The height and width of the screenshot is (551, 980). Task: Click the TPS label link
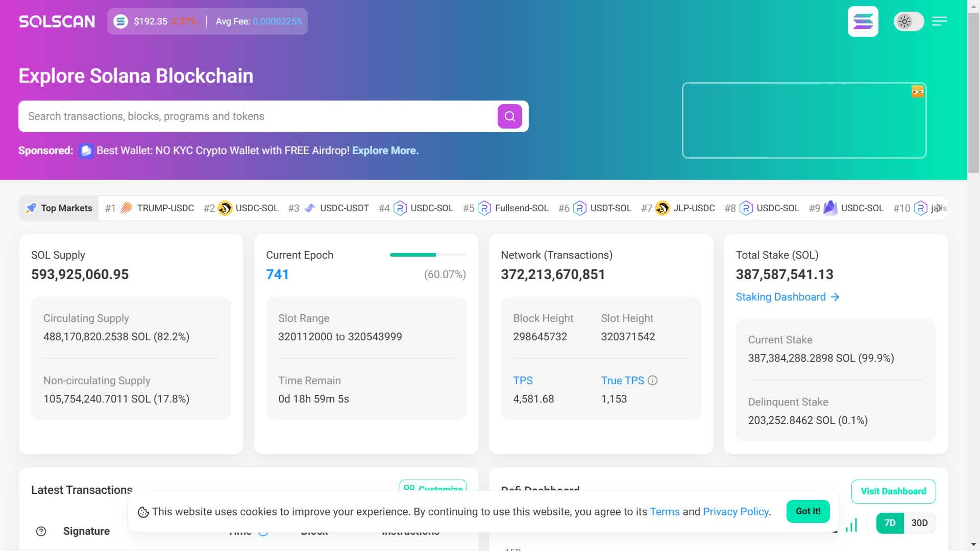[523, 381]
